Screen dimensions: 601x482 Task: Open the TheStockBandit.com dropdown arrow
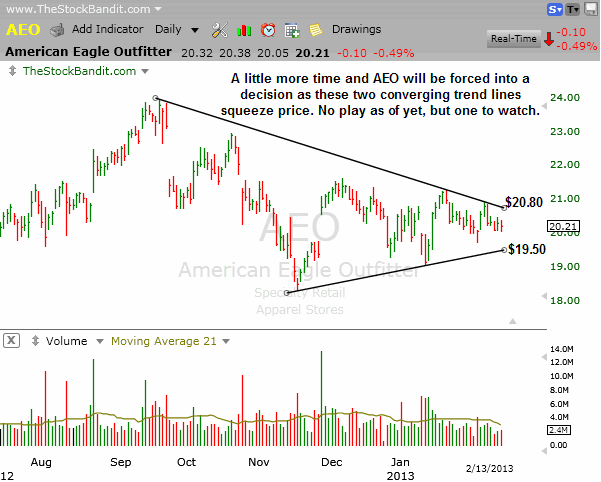point(145,72)
